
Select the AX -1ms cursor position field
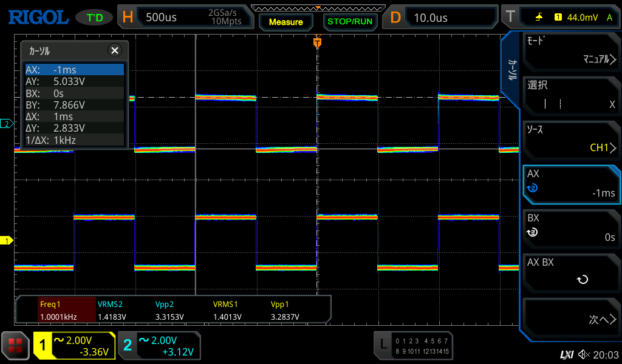click(571, 184)
